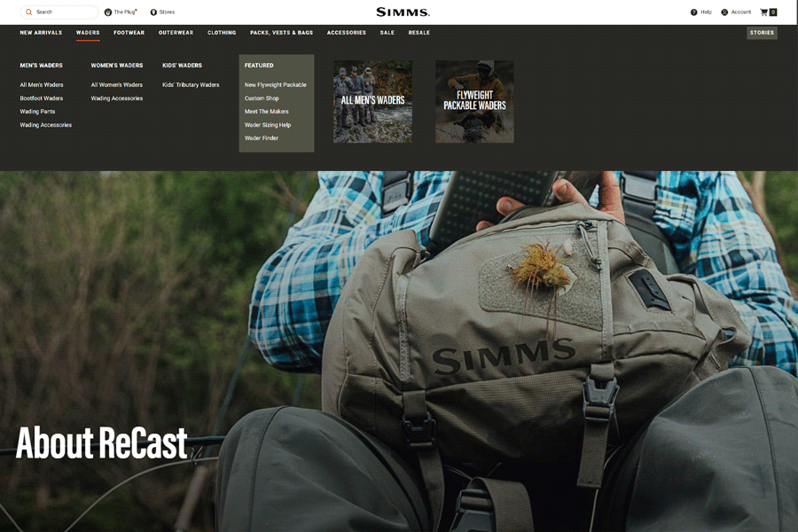The height and width of the screenshot is (532, 798).
Task: Open the Packs, Vests & Bags menu
Action: tap(281, 33)
